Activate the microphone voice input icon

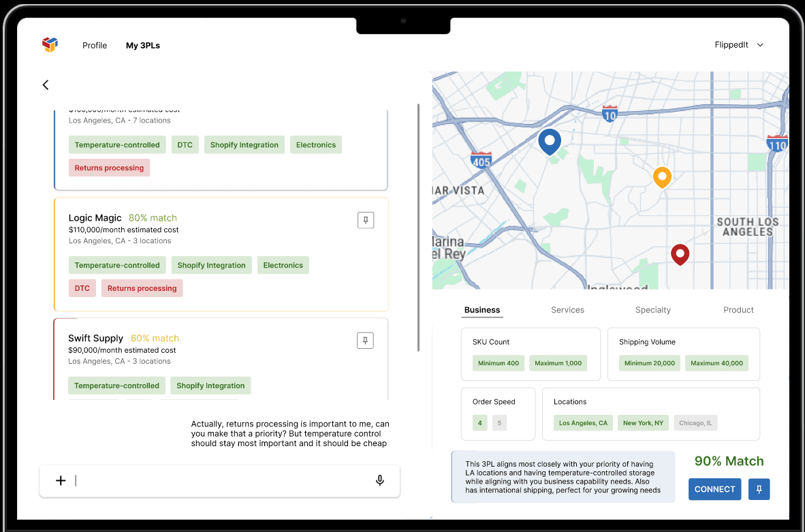coord(380,481)
